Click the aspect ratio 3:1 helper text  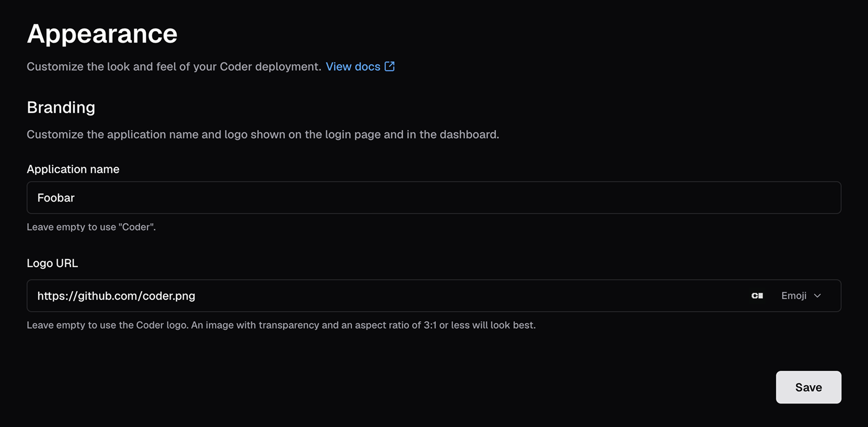click(x=281, y=325)
